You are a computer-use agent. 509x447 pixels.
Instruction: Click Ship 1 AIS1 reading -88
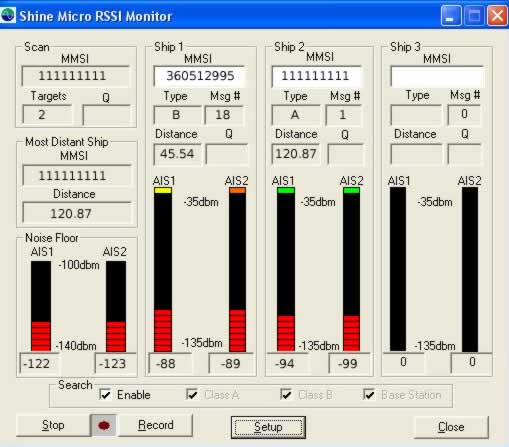coord(169,363)
